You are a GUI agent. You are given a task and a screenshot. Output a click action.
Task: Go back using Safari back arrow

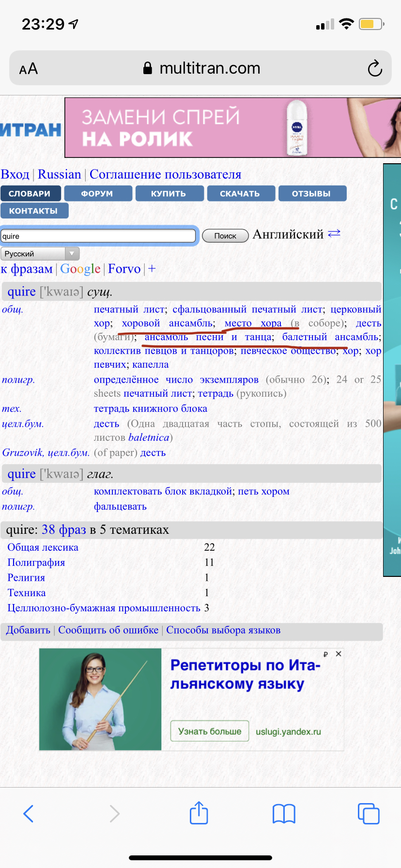(x=29, y=813)
